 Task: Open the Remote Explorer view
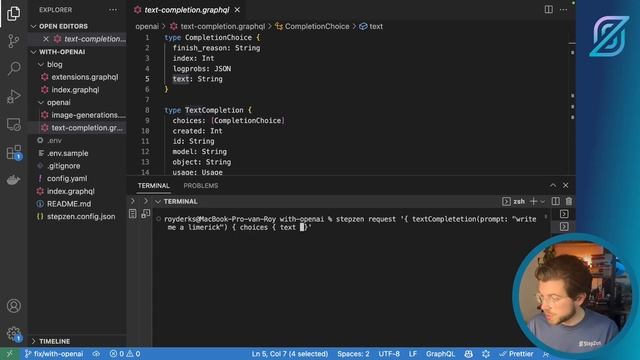tap(13, 124)
